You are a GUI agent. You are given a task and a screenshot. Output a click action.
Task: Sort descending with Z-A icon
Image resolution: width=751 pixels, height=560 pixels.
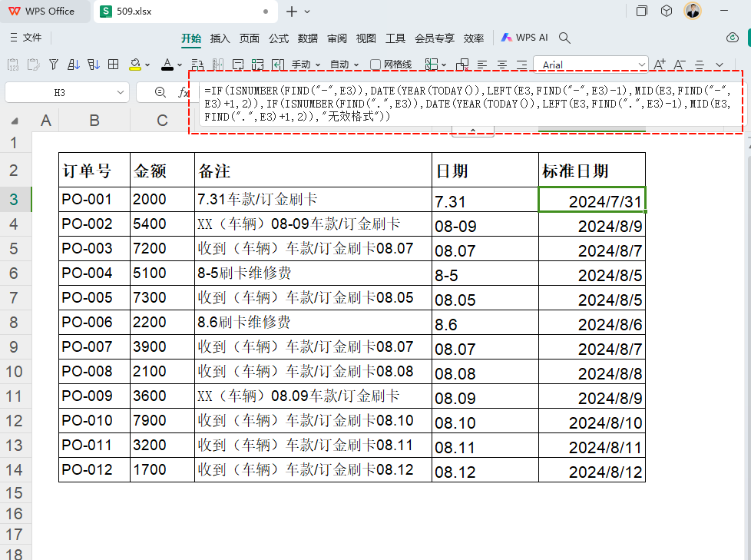94,65
